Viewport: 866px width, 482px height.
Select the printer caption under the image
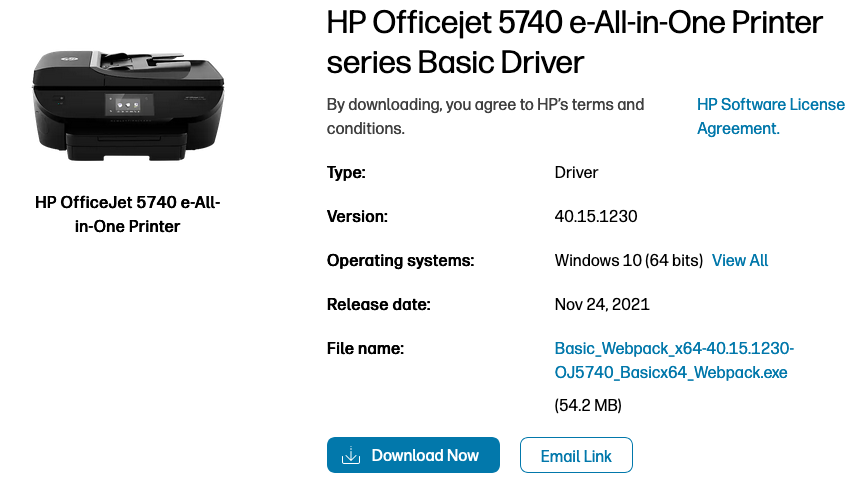(x=128, y=214)
